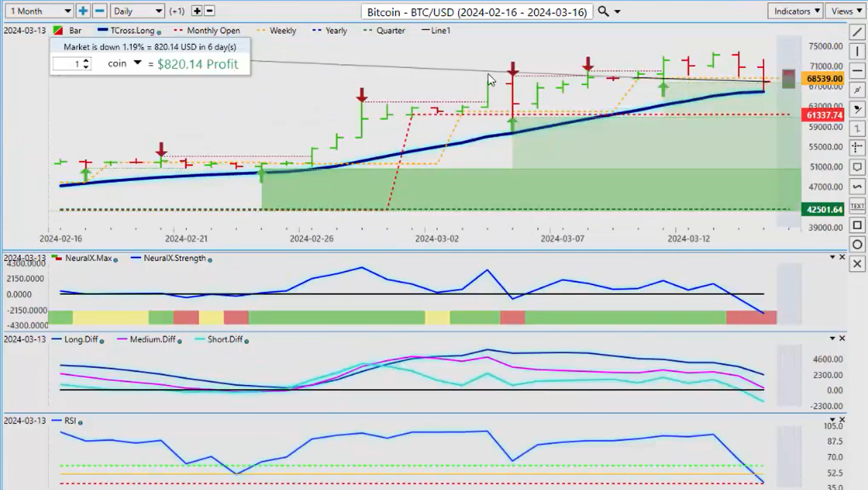Select the trend line drawing tool
Screen dimensions: 868x490
(x=857, y=32)
